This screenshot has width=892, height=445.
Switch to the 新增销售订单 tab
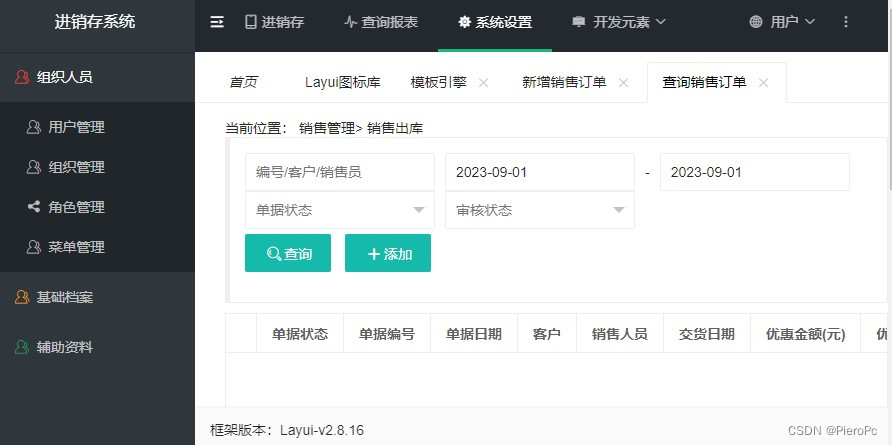pos(564,83)
